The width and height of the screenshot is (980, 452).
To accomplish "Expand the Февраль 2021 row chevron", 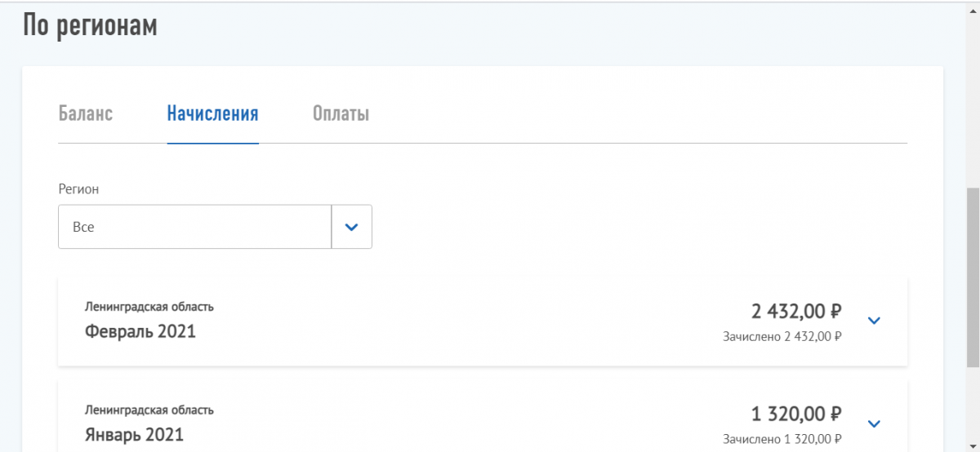I will pyautogui.click(x=874, y=321).
